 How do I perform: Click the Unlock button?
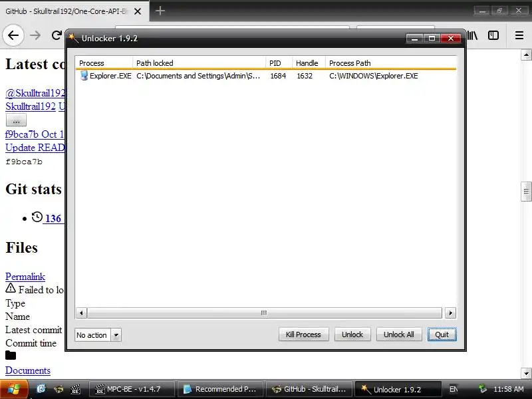click(352, 334)
